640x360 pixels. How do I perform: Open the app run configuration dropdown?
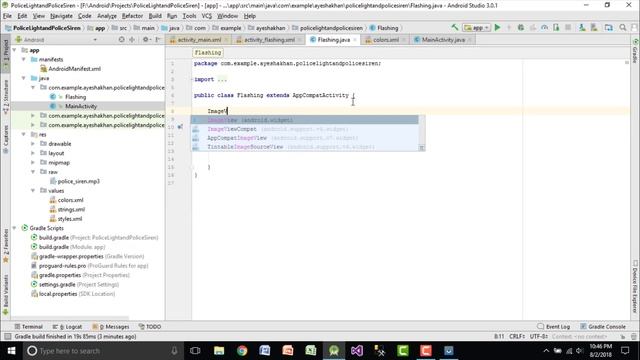(476, 28)
